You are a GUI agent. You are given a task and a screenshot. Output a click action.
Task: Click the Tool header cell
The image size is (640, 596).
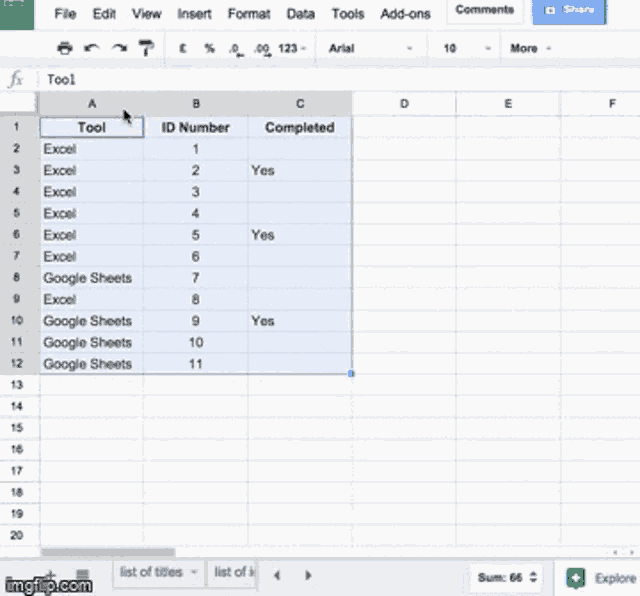point(92,127)
